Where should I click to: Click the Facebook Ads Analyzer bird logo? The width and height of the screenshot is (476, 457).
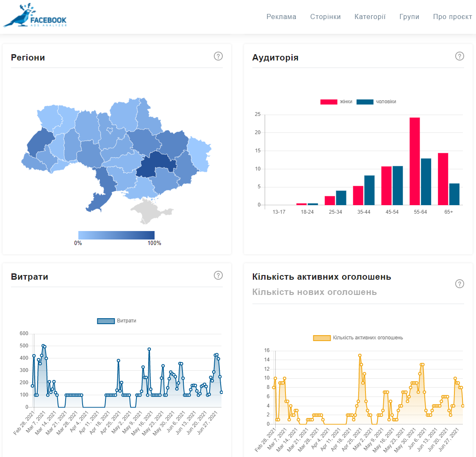point(35,16)
